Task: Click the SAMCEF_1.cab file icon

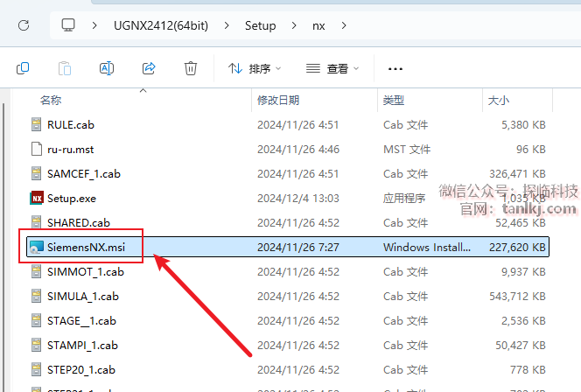Action: tap(37, 174)
